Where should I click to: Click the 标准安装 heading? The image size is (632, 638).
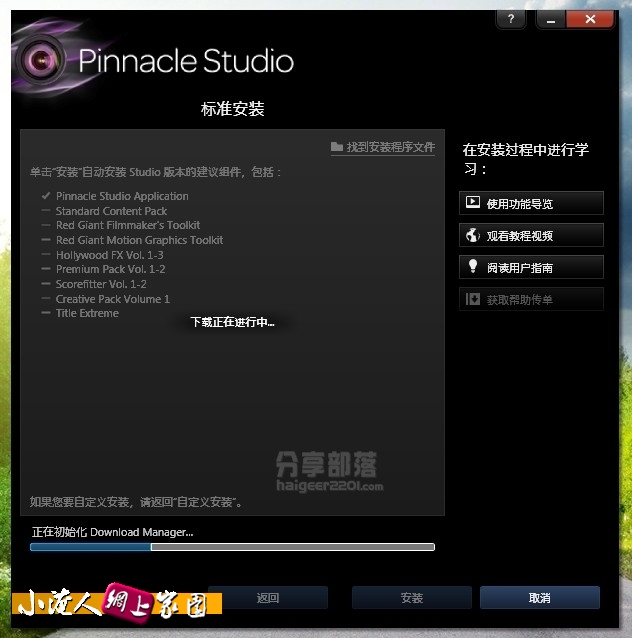pos(232,109)
